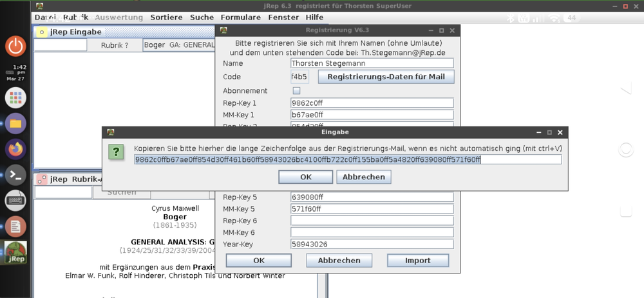Open the app grid launcher icon
Screen dimensions: 644x298
tap(16, 97)
